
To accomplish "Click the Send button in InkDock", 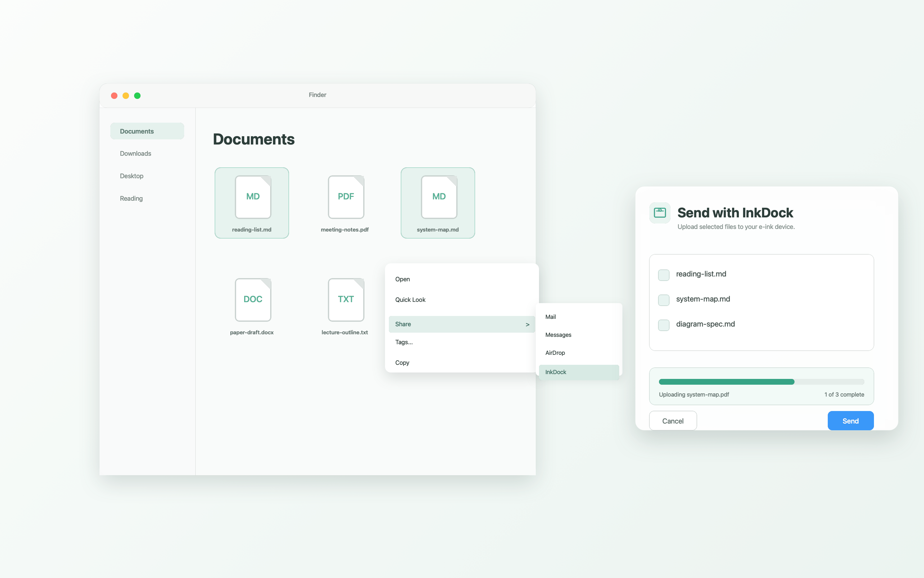I will click(850, 421).
